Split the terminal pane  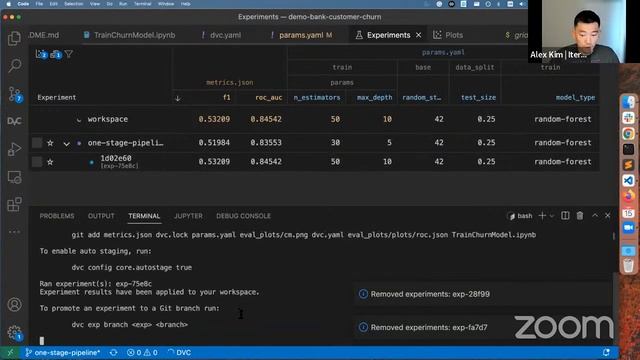tap(565, 216)
